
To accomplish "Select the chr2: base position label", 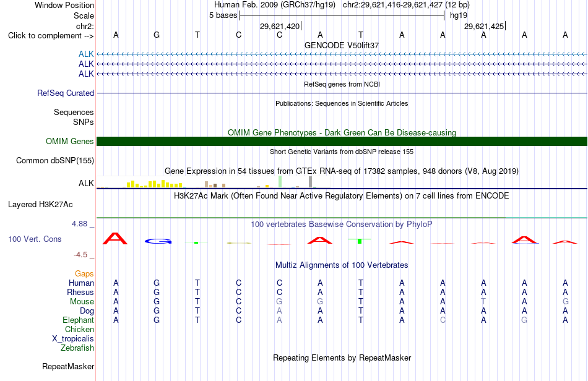I will point(85,26).
